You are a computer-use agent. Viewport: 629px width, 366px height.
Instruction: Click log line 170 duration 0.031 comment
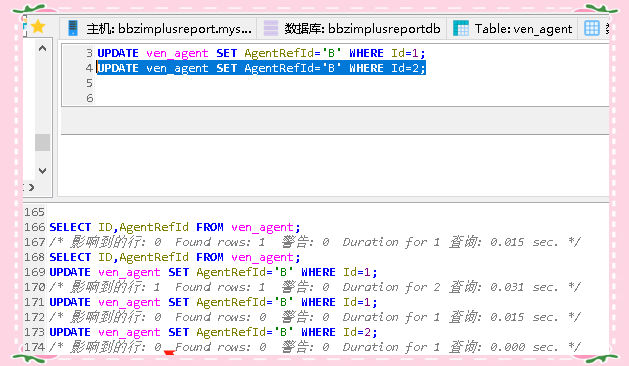pyautogui.click(x=315, y=287)
